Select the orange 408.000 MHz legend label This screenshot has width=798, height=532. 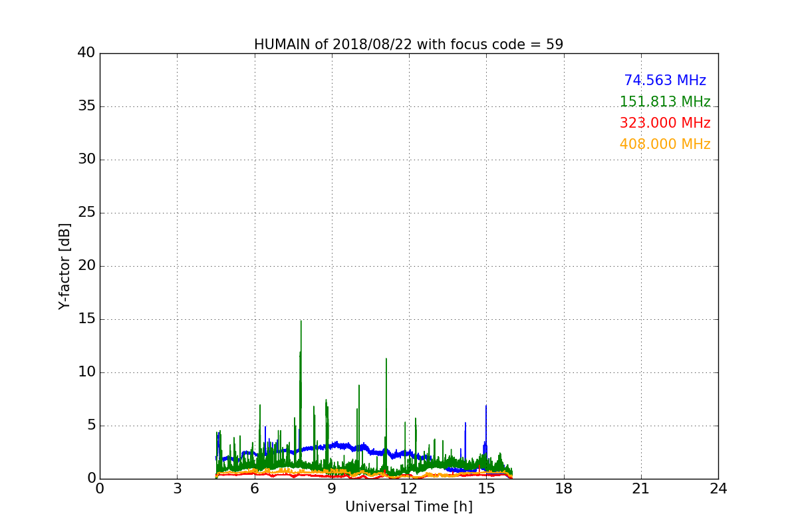[665, 144]
